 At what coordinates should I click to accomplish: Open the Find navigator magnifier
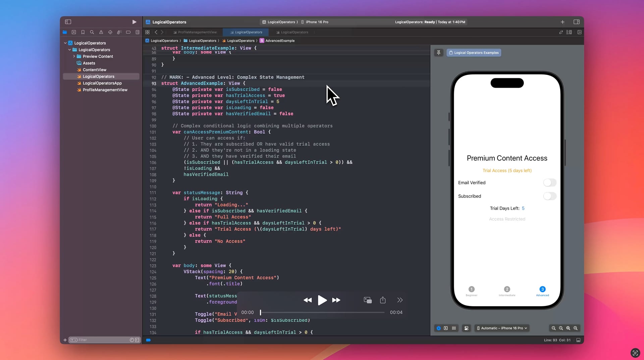coord(92,32)
